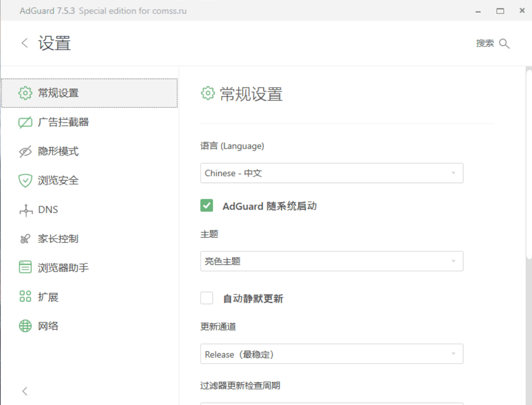
Task: Open the 浏览安全 tab
Action: tap(90, 181)
